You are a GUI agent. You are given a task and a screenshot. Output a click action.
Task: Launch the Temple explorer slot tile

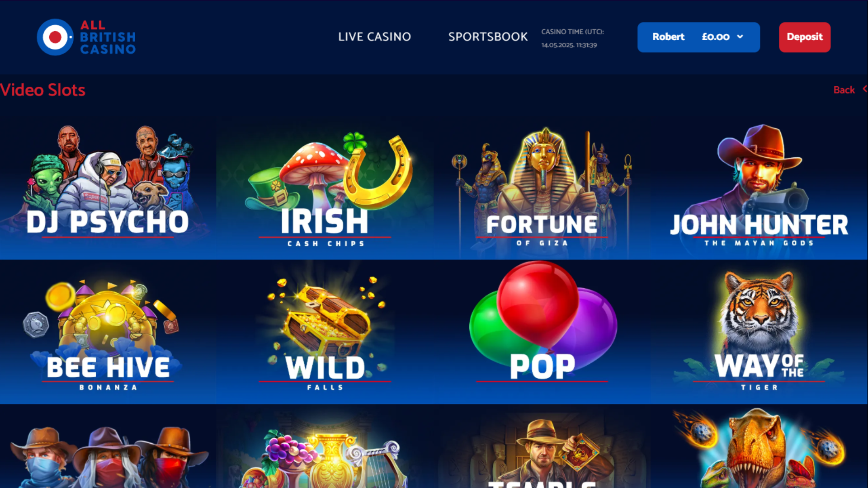[x=542, y=446]
